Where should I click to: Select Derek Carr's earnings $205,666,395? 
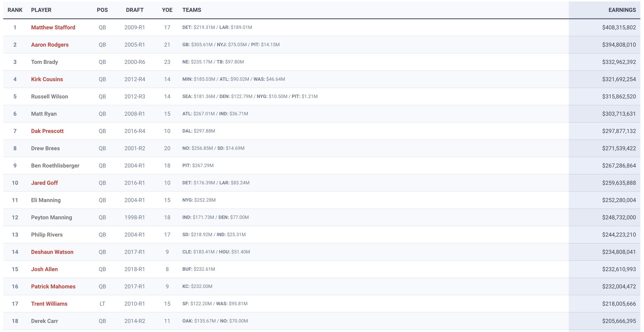(x=619, y=321)
